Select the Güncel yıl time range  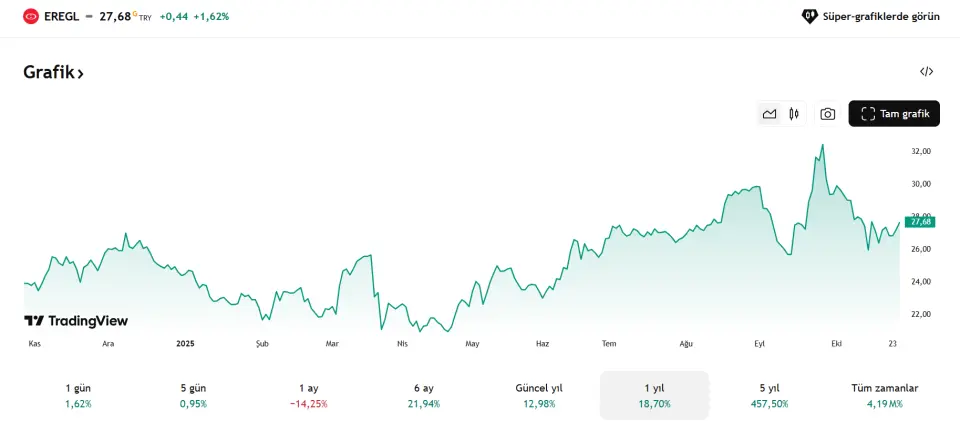coord(539,395)
